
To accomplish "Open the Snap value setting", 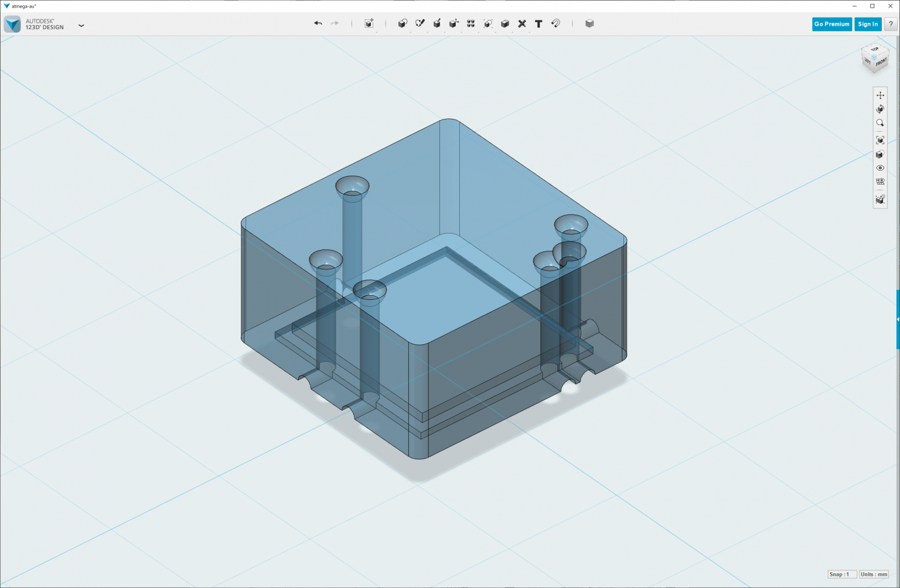I will (842, 575).
